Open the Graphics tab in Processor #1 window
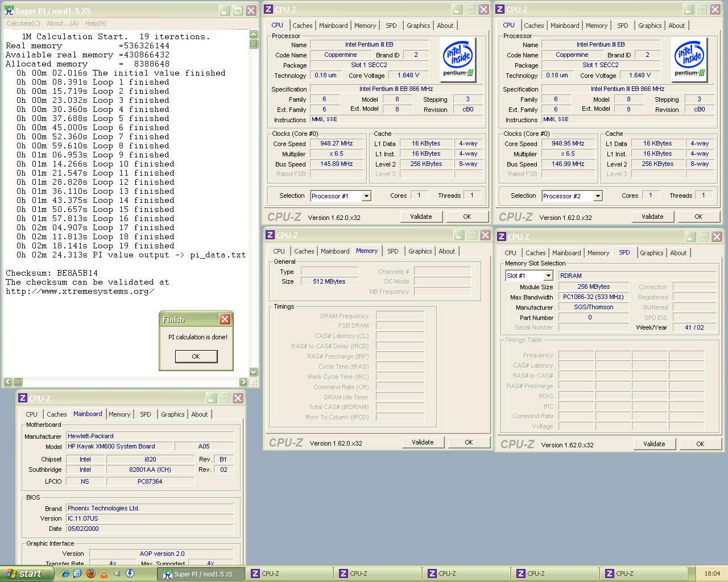 [419, 26]
